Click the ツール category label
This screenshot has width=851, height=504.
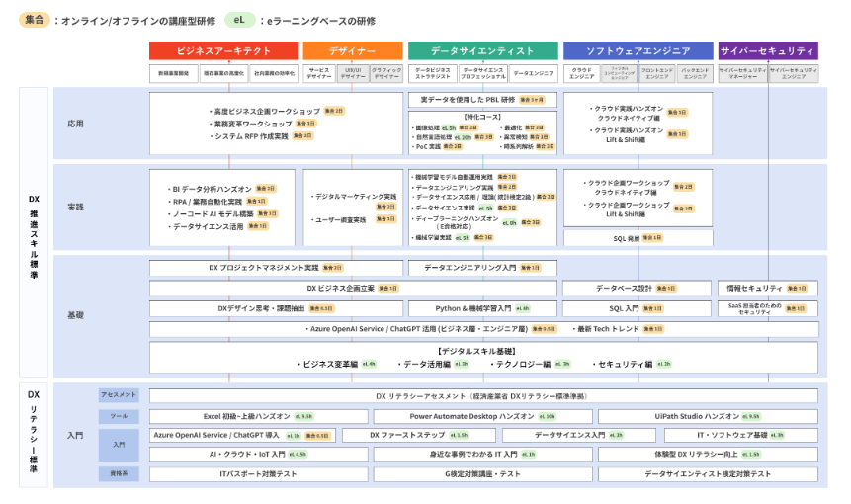[119, 416]
